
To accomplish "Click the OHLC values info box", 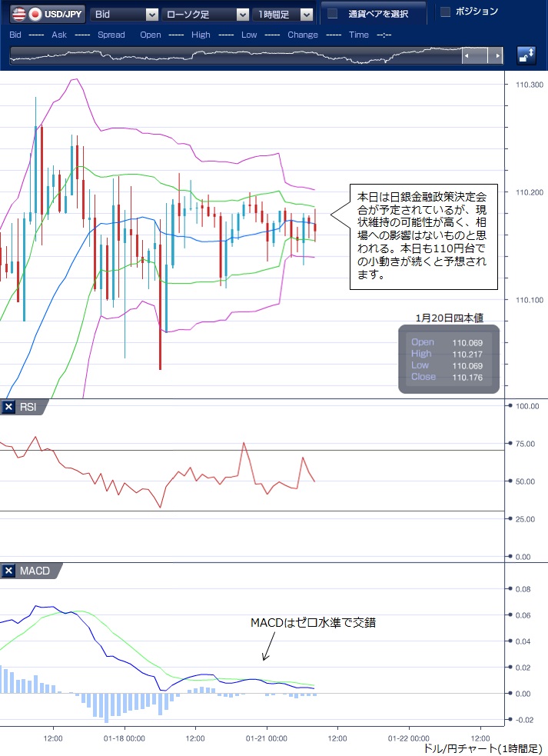I will coord(449,359).
